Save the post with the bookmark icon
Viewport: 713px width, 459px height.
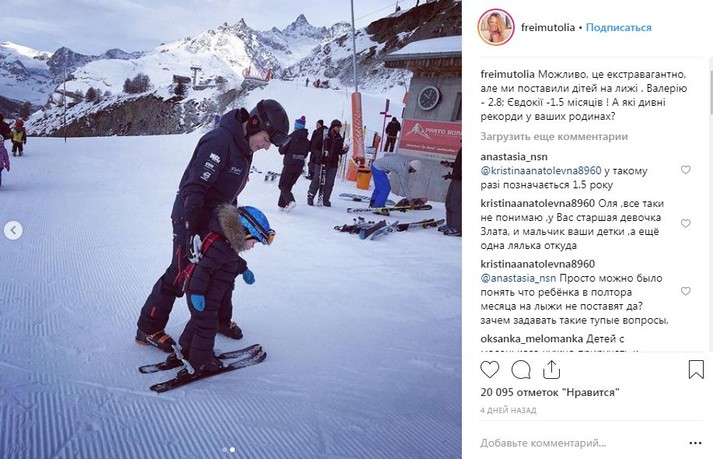(x=696, y=370)
